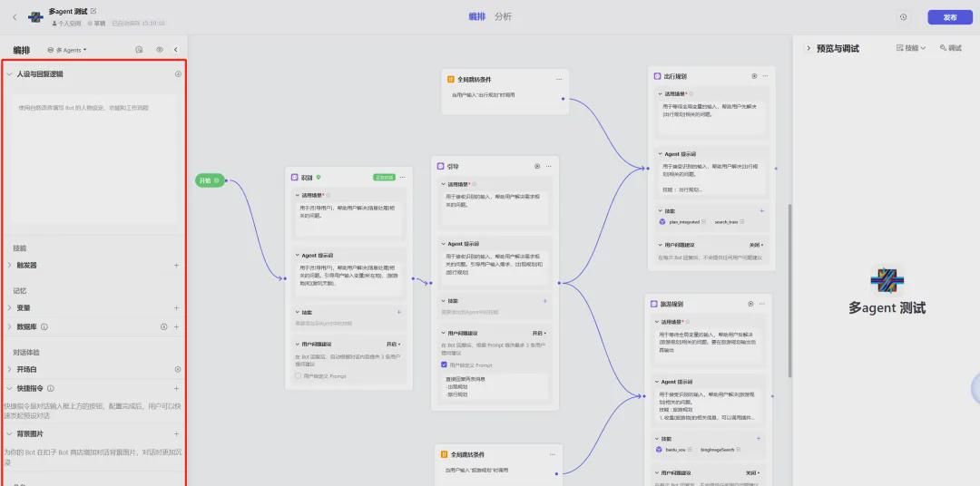Open the 关闭 dropdown in 出行规划 node
This screenshot has height=486, width=980.
point(754,245)
